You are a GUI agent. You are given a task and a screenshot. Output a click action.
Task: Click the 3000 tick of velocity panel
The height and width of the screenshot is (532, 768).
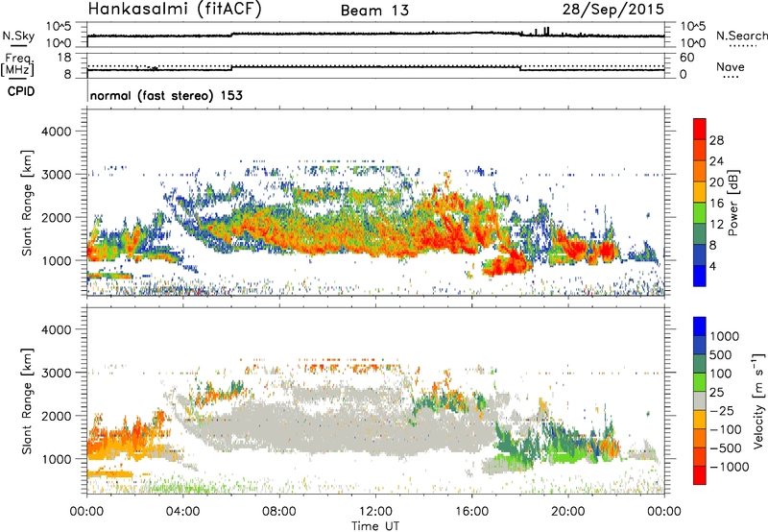click(x=57, y=373)
